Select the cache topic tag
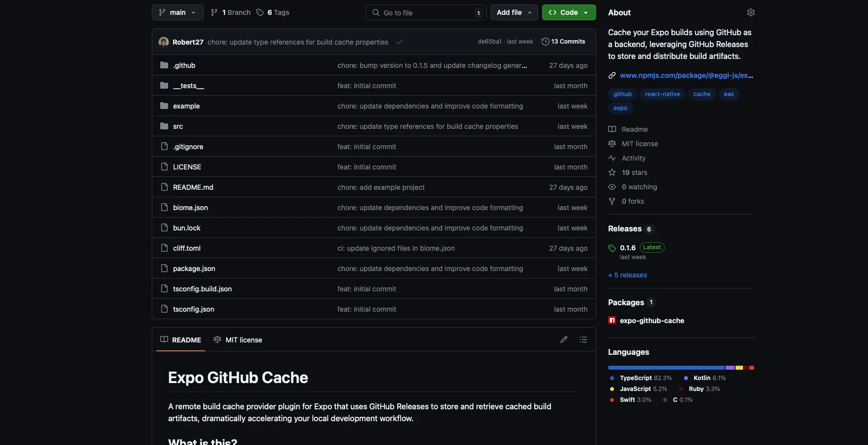Viewport: 868px width, 445px height. click(702, 94)
